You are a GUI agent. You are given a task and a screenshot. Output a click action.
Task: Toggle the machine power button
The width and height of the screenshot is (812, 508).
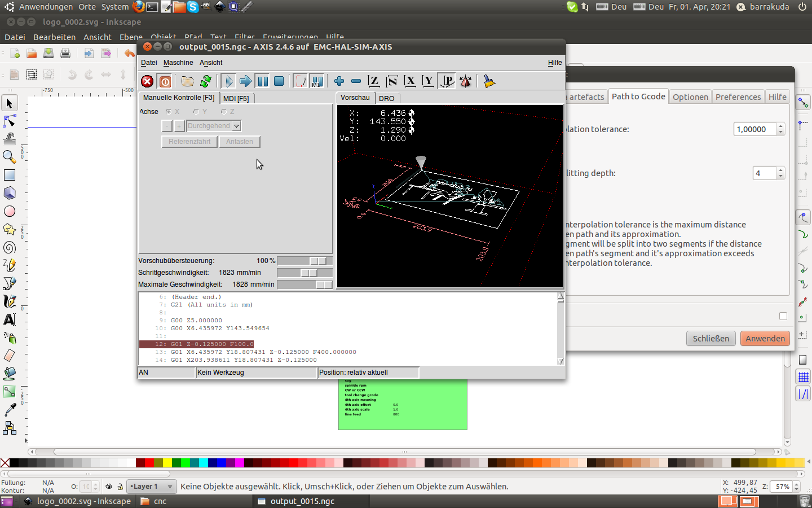point(165,81)
